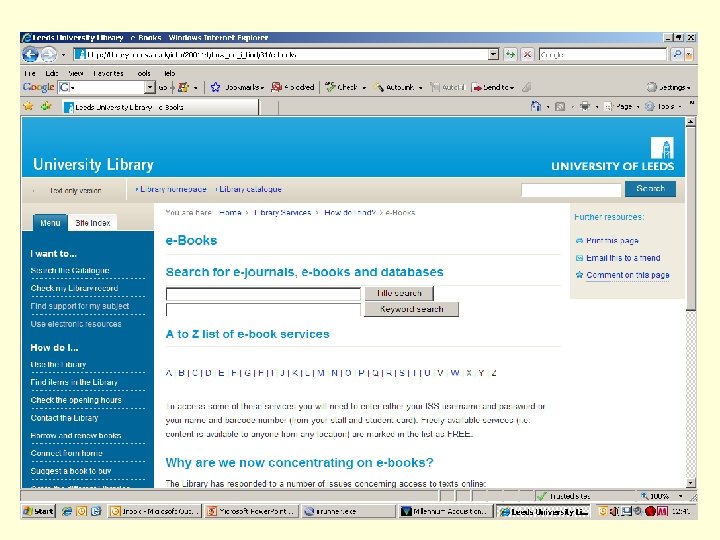Click the browser Home icon

pos(535,107)
